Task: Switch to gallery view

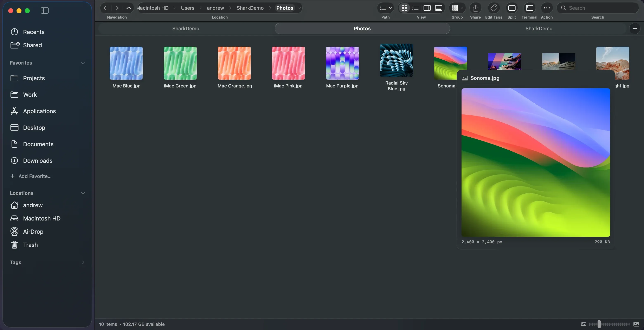Action: click(x=438, y=8)
